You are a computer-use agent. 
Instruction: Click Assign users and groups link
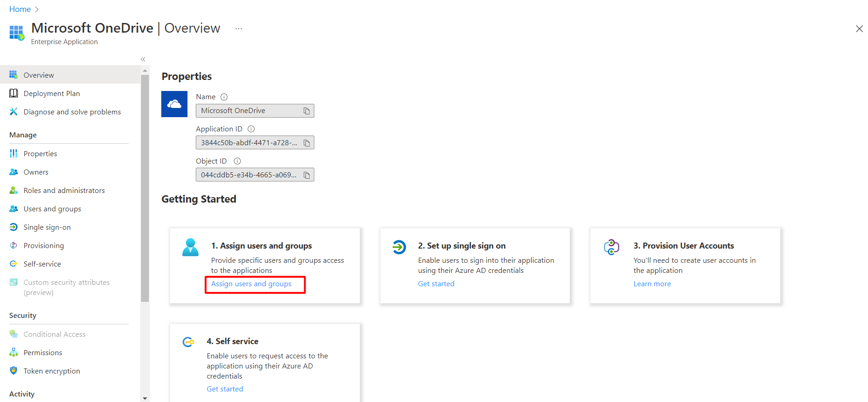coord(251,284)
